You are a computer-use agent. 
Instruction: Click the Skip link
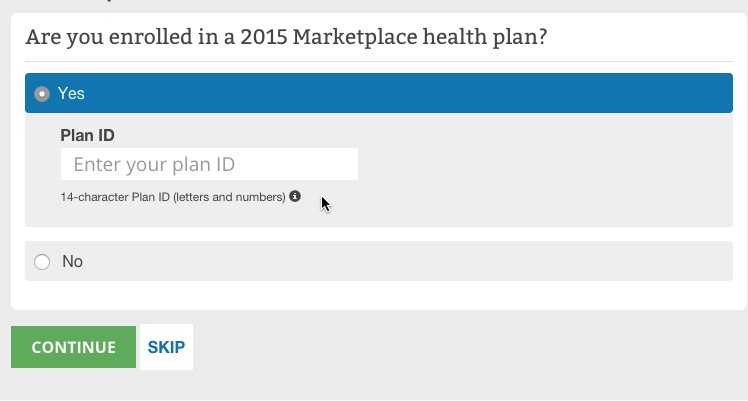(166, 347)
